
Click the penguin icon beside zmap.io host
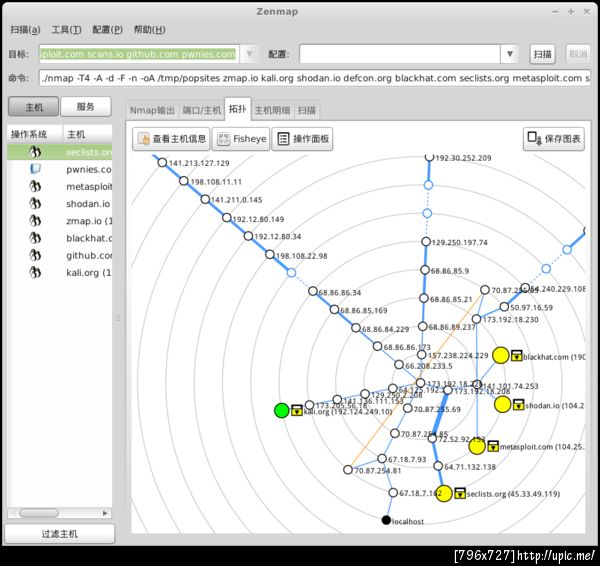[35, 221]
